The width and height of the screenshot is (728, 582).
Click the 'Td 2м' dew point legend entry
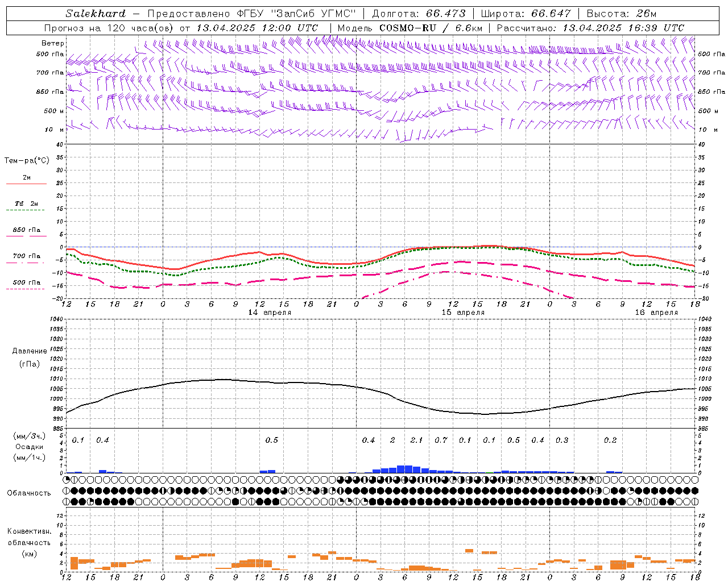26,203
